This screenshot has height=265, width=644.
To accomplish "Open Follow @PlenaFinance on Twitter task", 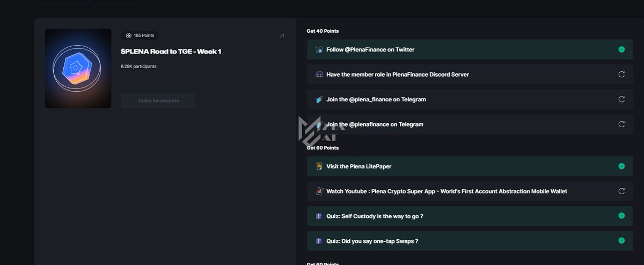I will pyautogui.click(x=470, y=49).
